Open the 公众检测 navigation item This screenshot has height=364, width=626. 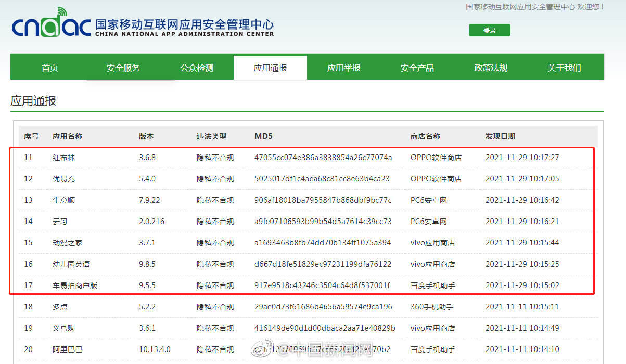[197, 68]
